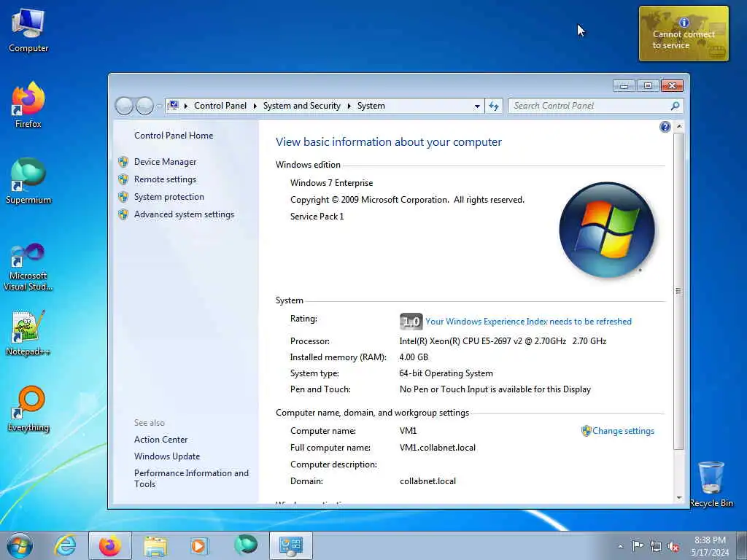Click the Show desktop strip
This screenshot has height=560, width=747.
point(741,545)
